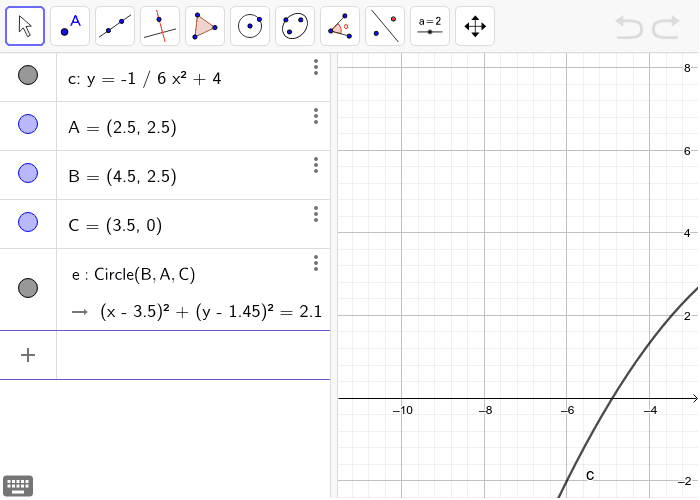
Task: Select the Perpendicular Line tool
Action: [160, 26]
